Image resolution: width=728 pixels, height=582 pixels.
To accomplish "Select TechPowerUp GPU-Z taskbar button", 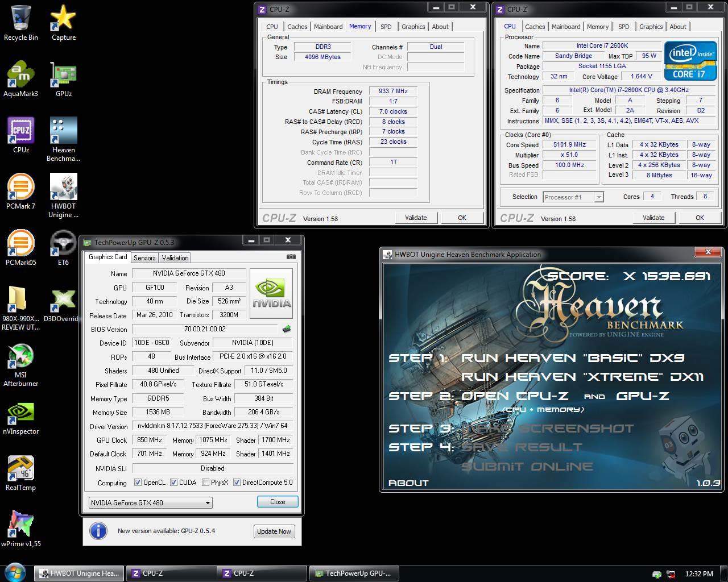I will pos(353,573).
